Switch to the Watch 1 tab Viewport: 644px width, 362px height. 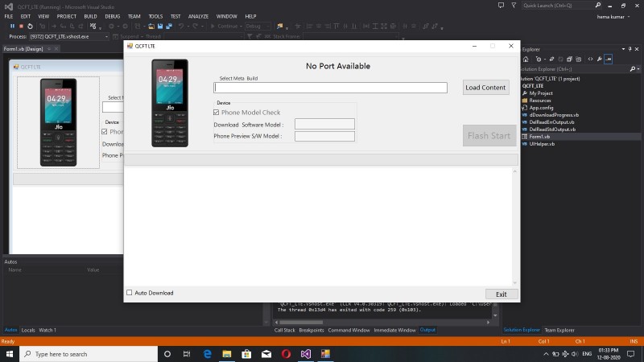47,330
